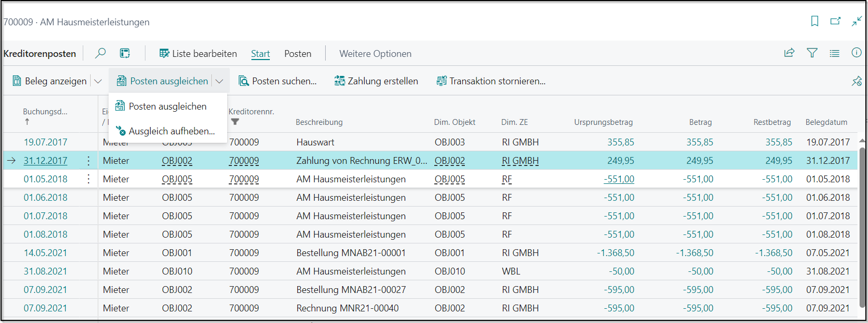This screenshot has width=868, height=323.
Task: Click Kreditorennr. column filter funnel icon
Action: (235, 122)
